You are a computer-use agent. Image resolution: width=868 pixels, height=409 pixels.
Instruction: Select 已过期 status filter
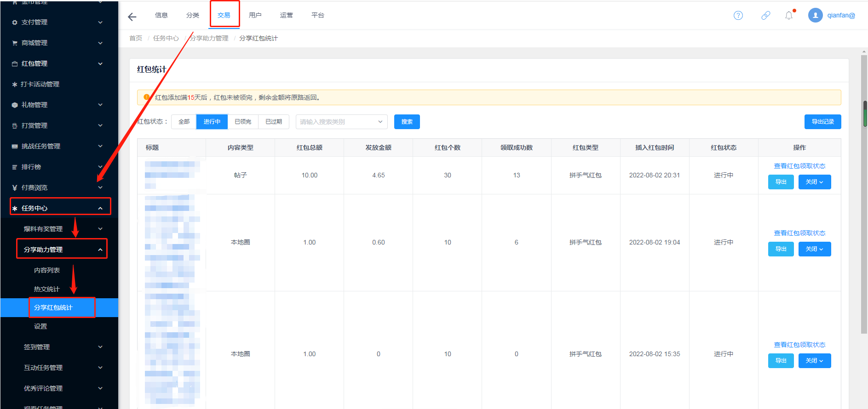click(274, 122)
